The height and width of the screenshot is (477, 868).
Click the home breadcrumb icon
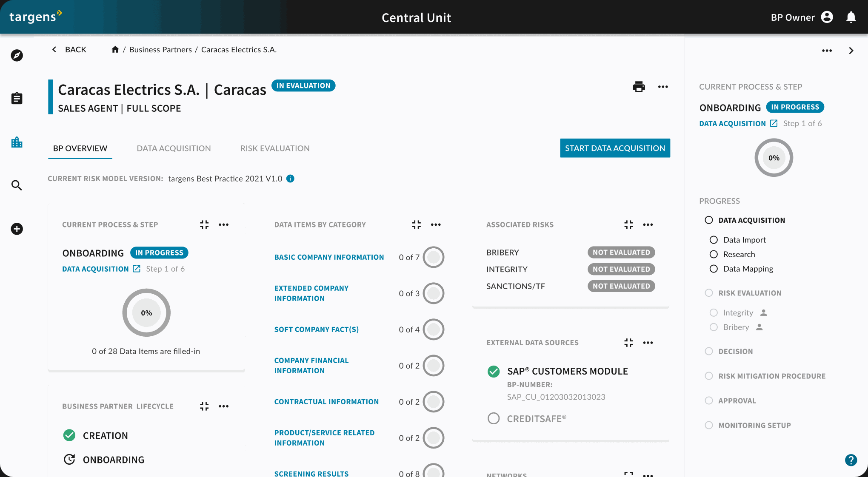click(x=115, y=50)
